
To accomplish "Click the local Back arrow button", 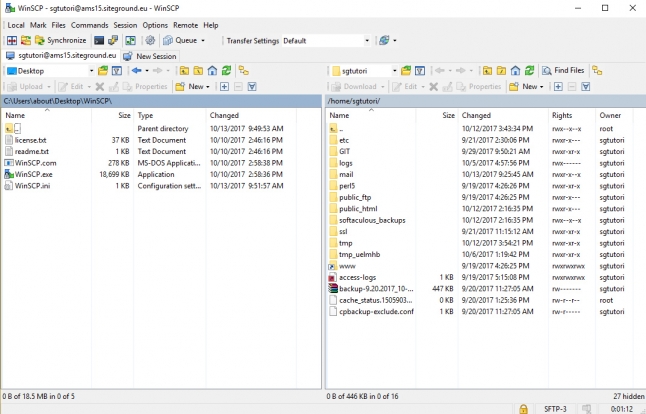I will (x=136, y=71).
